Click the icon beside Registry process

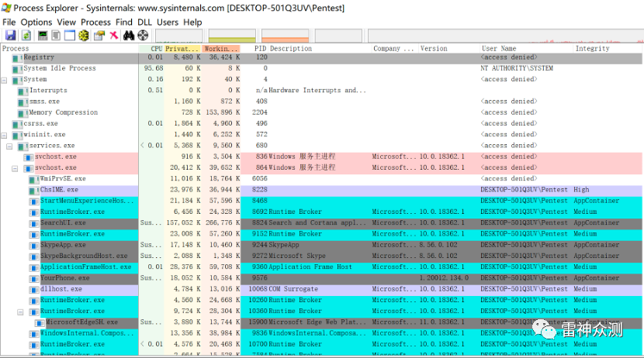[x=17, y=58]
